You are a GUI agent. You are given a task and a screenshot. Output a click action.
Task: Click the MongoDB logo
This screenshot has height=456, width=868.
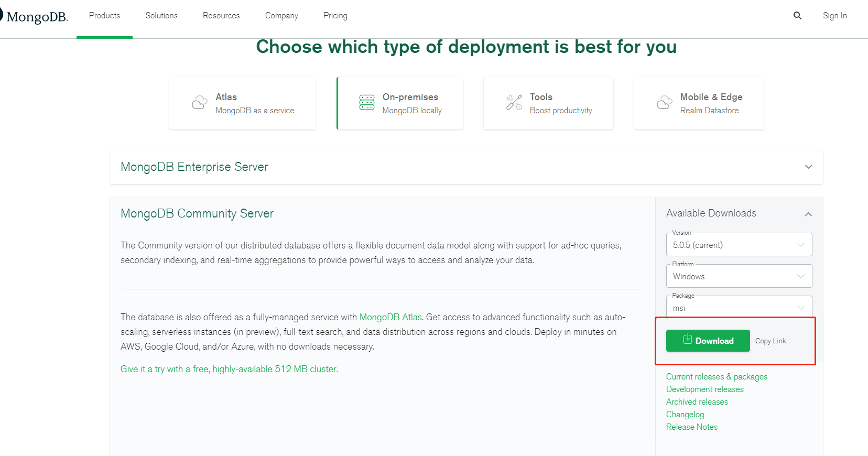coord(34,17)
